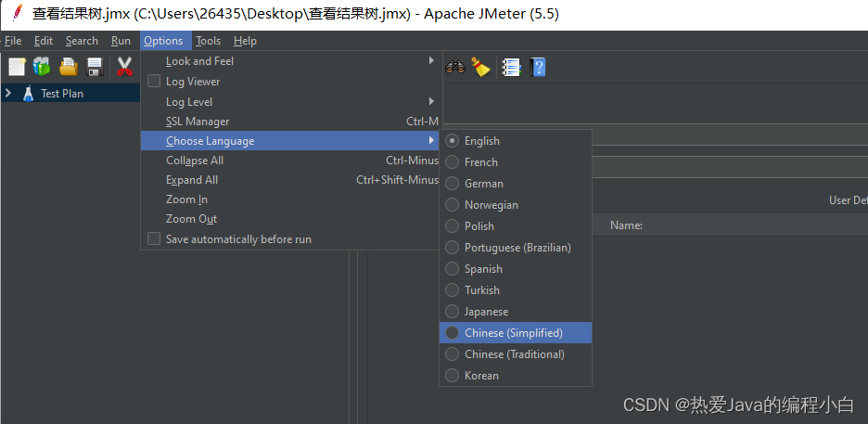Viewport: 868px width, 424px height.
Task: Click the Open file folder icon
Action: pos(69,67)
